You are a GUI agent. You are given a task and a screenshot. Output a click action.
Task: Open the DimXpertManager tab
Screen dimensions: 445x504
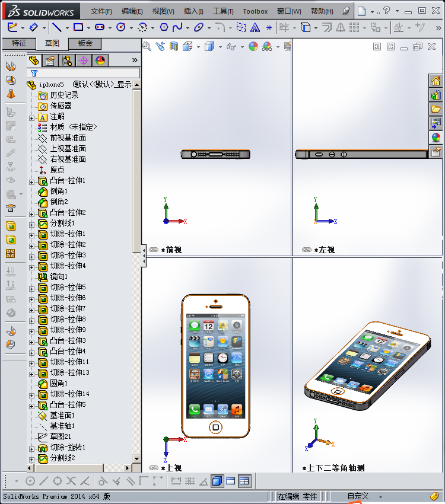[x=84, y=60]
